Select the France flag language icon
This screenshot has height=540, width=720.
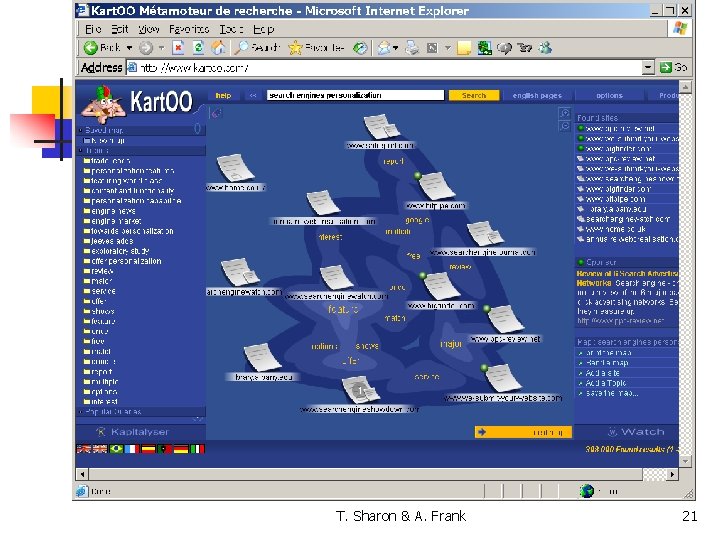(132, 449)
